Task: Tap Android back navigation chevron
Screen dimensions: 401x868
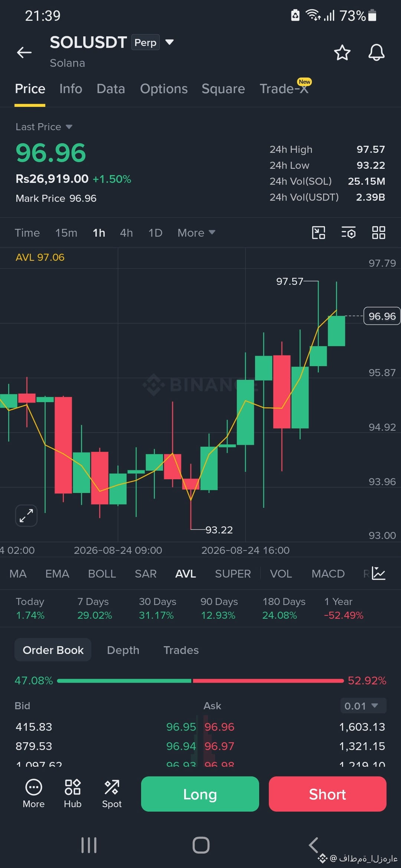Action: [x=313, y=845]
